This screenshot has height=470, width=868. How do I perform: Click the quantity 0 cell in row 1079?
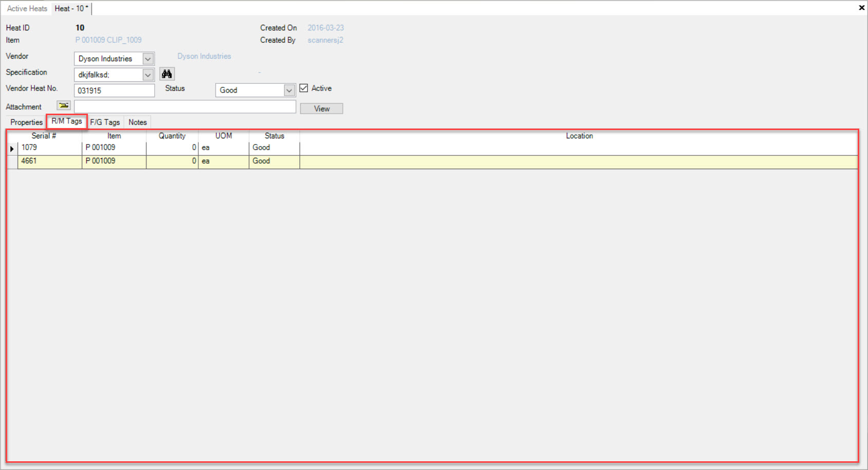[172, 148]
